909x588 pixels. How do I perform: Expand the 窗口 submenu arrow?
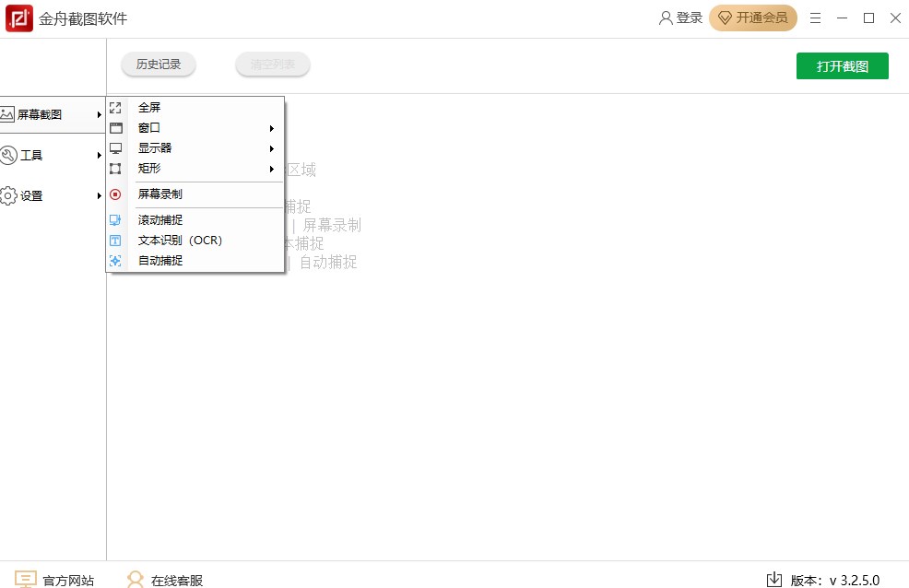tap(272, 128)
